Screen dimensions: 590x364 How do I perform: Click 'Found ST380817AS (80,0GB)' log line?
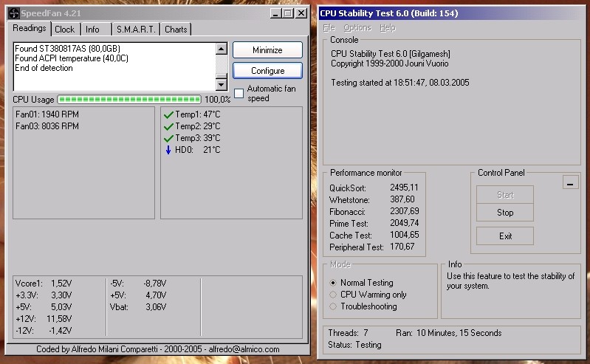click(67, 49)
